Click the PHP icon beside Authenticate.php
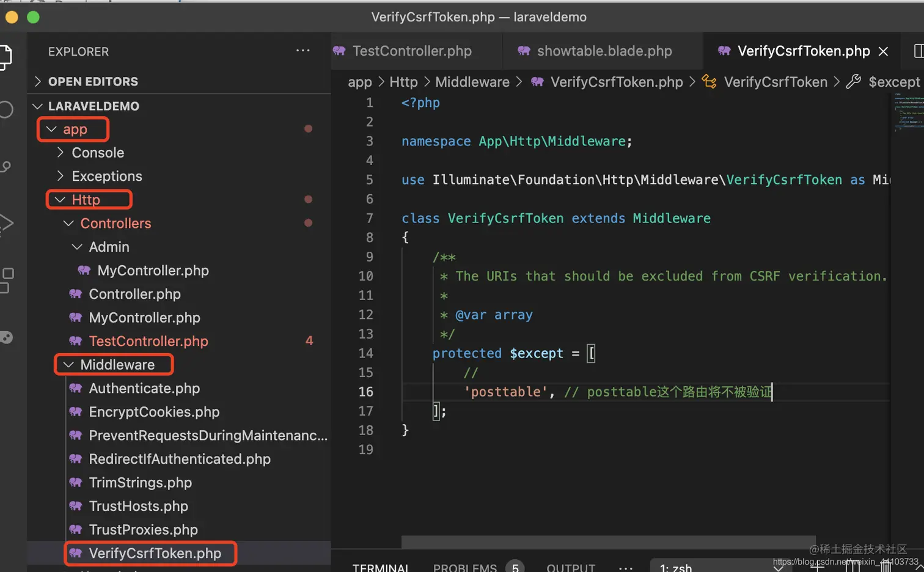The height and width of the screenshot is (572, 924). coord(76,388)
